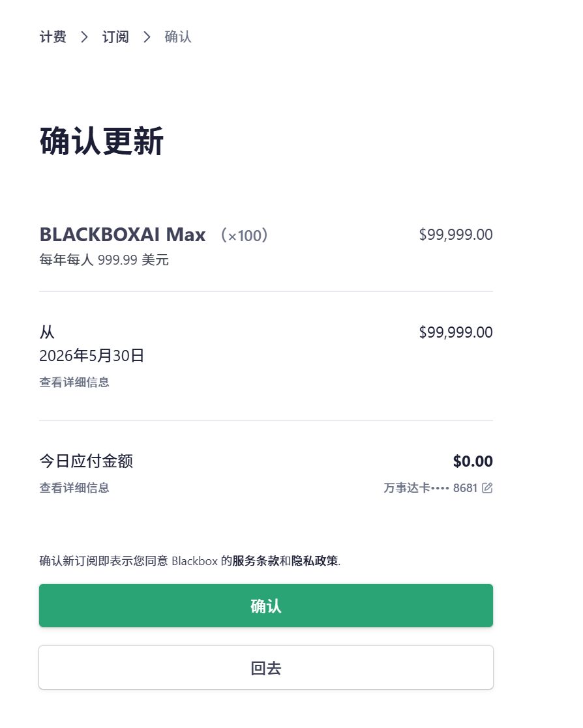Open the 隐私政策 link
The image size is (583, 728).
[x=315, y=561]
